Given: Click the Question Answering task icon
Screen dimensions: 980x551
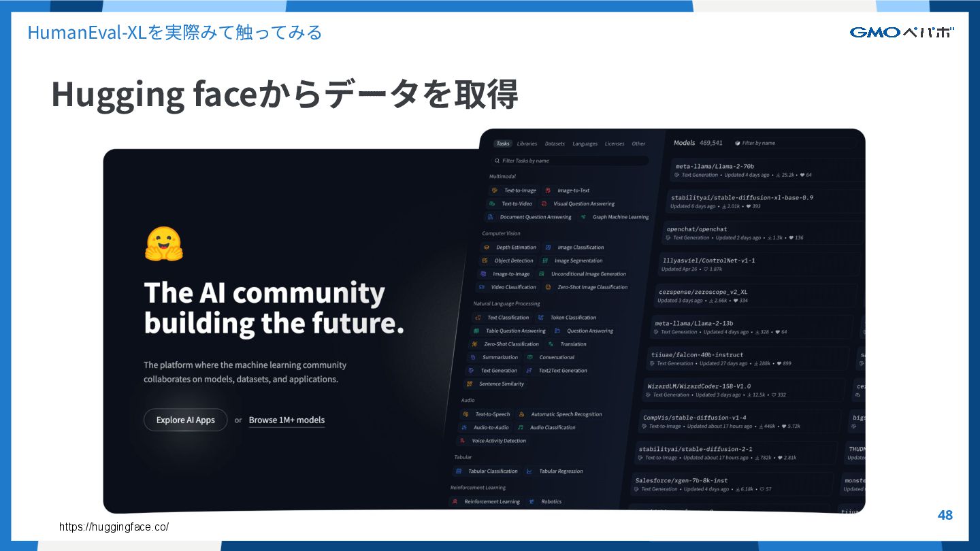Looking at the screenshot, I should click(x=557, y=331).
